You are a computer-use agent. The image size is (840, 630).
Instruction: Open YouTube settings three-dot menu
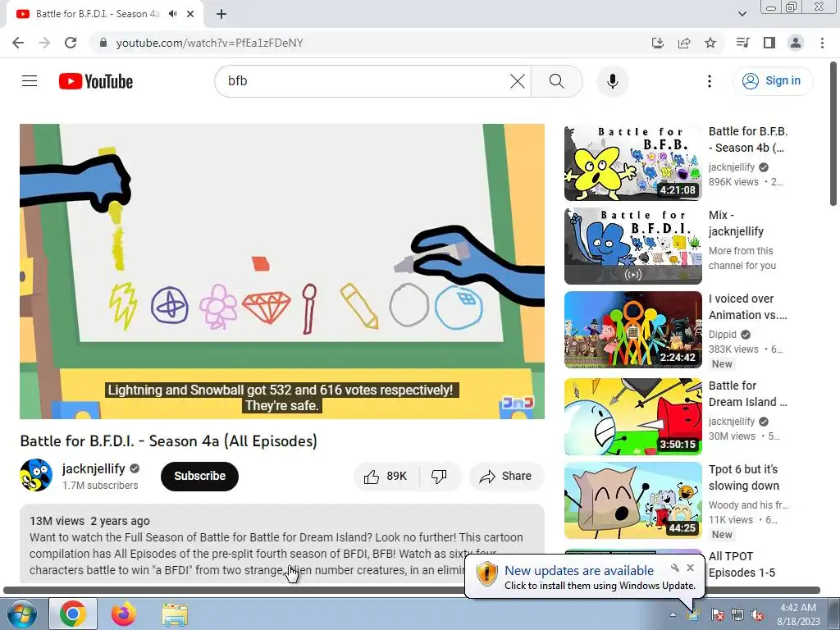[710, 81]
